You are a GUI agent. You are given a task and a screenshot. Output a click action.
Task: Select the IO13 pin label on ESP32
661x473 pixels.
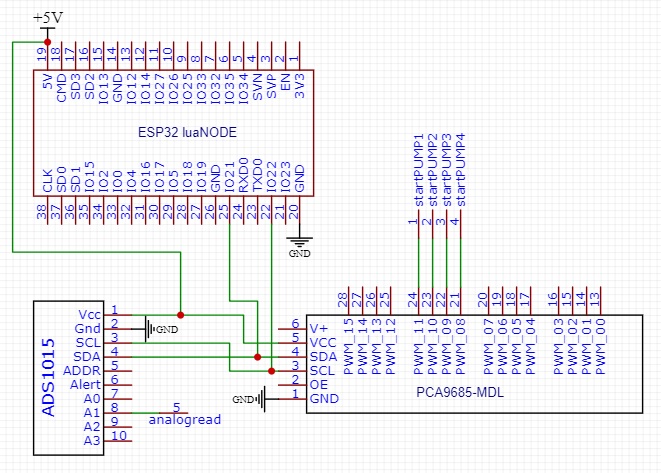104,88
